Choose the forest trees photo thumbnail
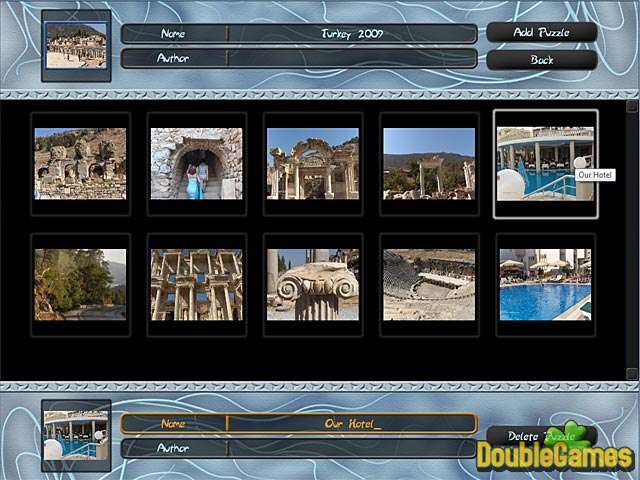This screenshot has width=640, height=480. click(80, 285)
